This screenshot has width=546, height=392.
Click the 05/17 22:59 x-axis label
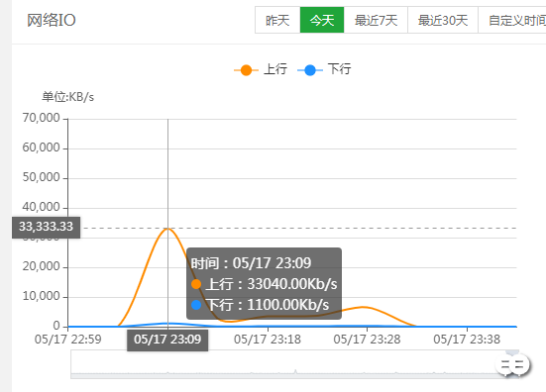pos(68,340)
